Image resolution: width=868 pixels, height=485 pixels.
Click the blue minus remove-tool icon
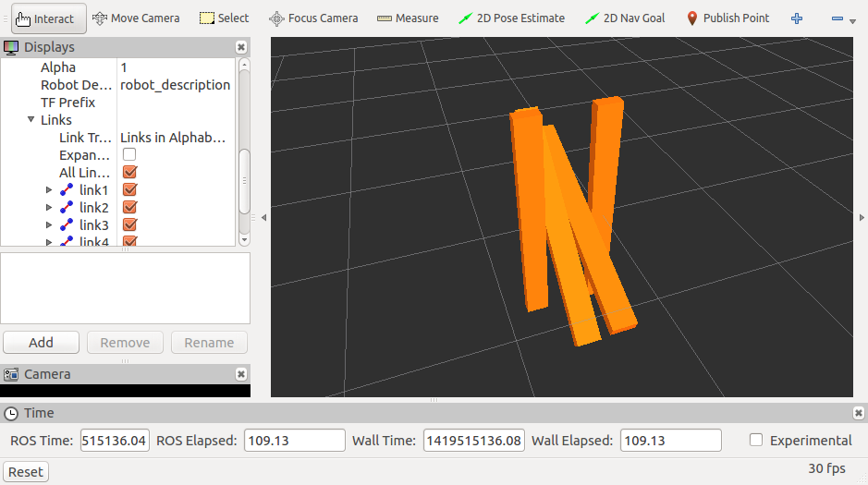(837, 18)
